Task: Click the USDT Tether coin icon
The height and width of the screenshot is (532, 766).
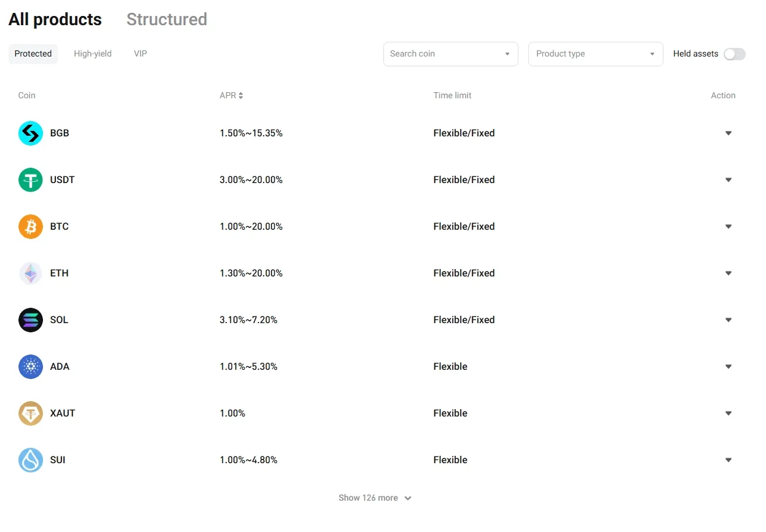Action: coord(31,180)
